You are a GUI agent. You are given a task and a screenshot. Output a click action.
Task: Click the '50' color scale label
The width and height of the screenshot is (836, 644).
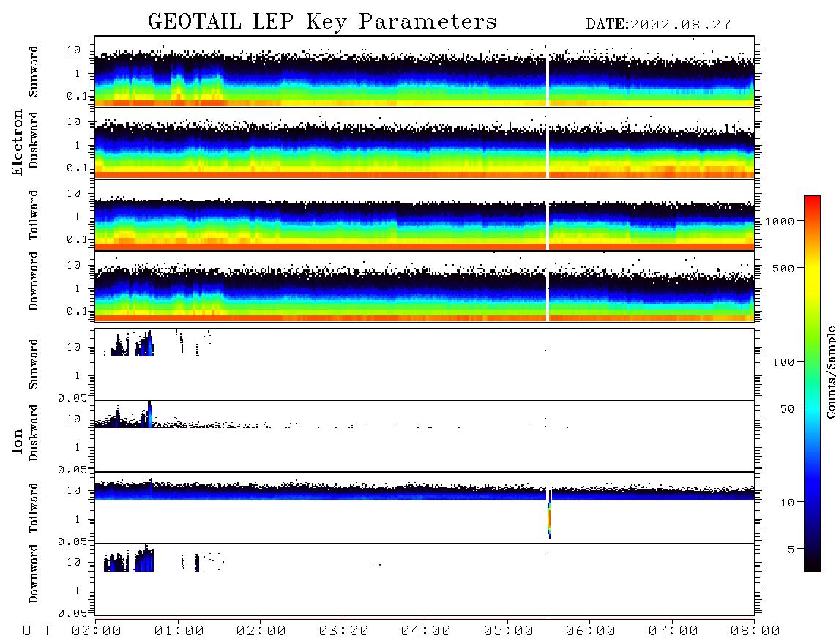coord(788,409)
